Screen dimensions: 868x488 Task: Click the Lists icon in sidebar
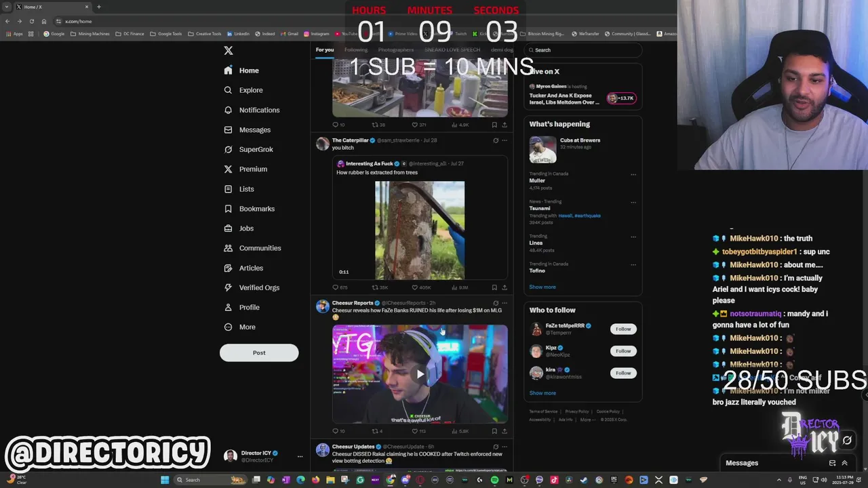point(229,189)
